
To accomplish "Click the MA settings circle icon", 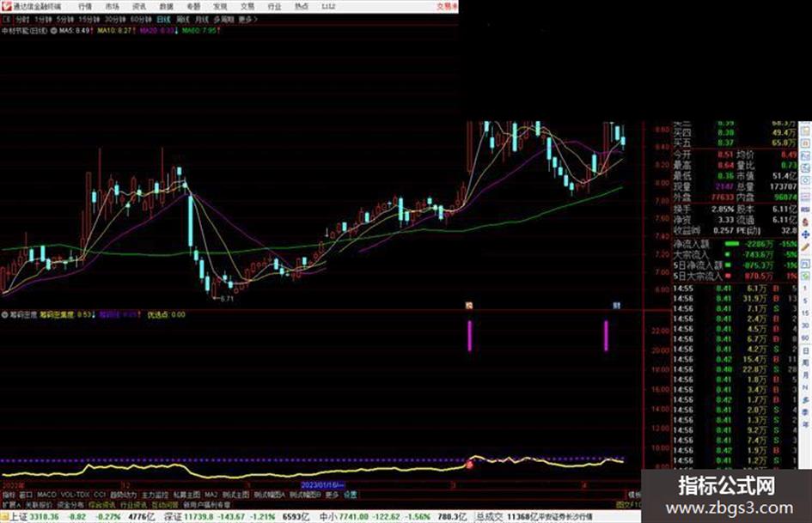I will [54, 31].
